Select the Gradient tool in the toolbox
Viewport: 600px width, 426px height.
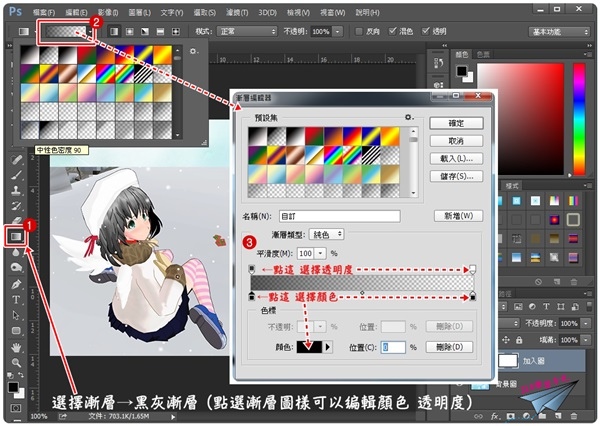pyautogui.click(x=16, y=236)
